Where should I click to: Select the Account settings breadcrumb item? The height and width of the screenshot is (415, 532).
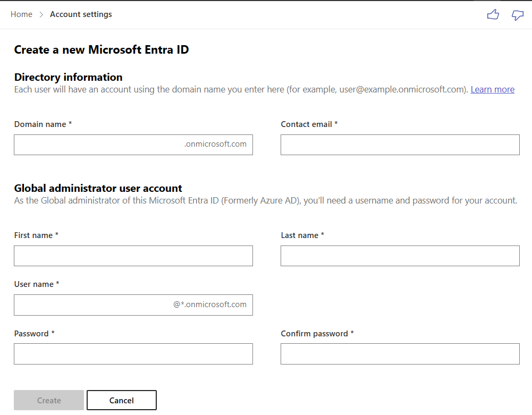pyautogui.click(x=81, y=14)
